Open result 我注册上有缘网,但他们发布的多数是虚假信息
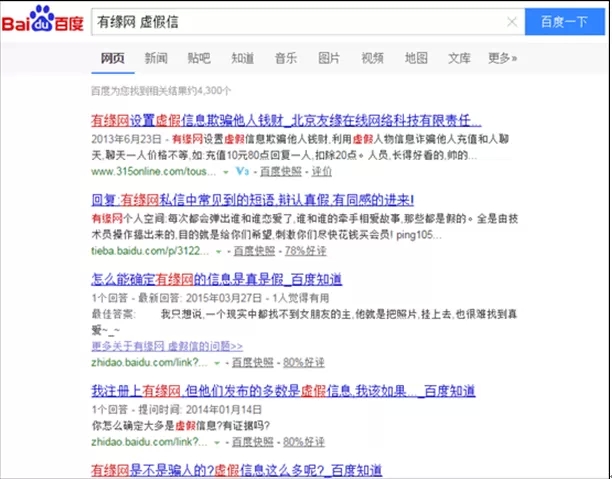The image size is (612, 479). pyautogui.click(x=283, y=391)
